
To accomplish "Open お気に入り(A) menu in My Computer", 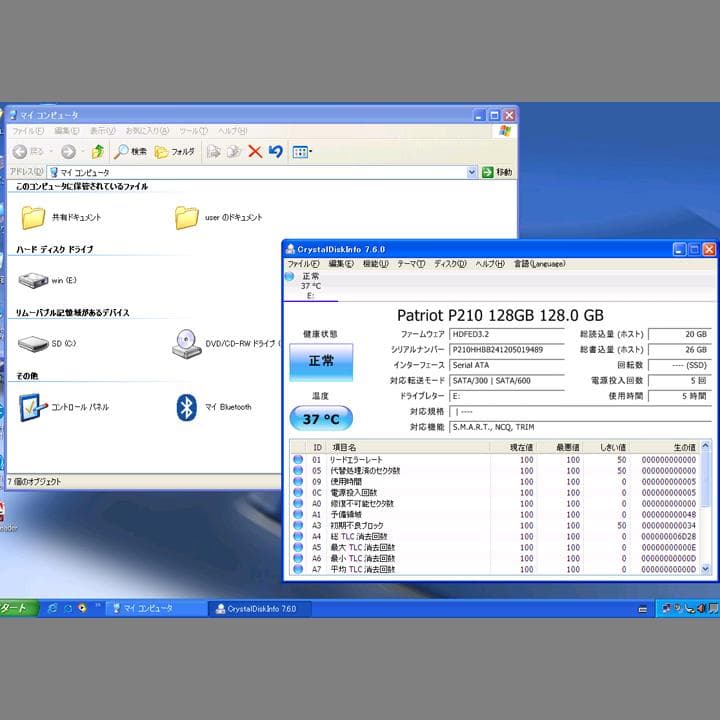I will pos(147,131).
